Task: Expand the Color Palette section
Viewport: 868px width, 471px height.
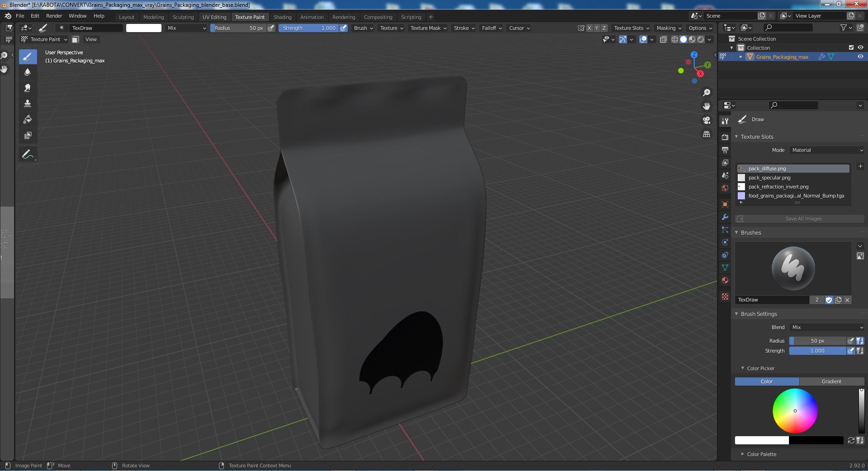Action: coord(761,454)
